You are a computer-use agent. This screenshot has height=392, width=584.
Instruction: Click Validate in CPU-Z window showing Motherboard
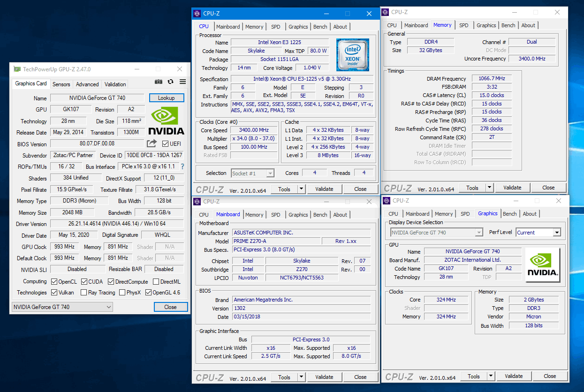tap(324, 377)
